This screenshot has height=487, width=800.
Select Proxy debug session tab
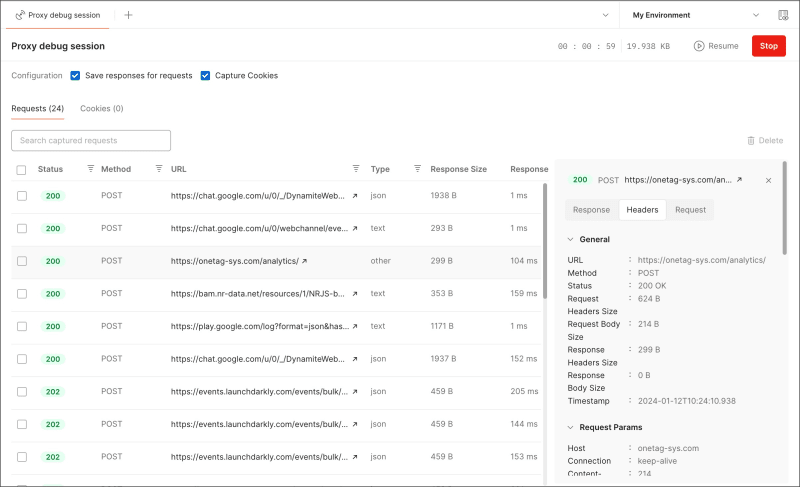[58, 15]
